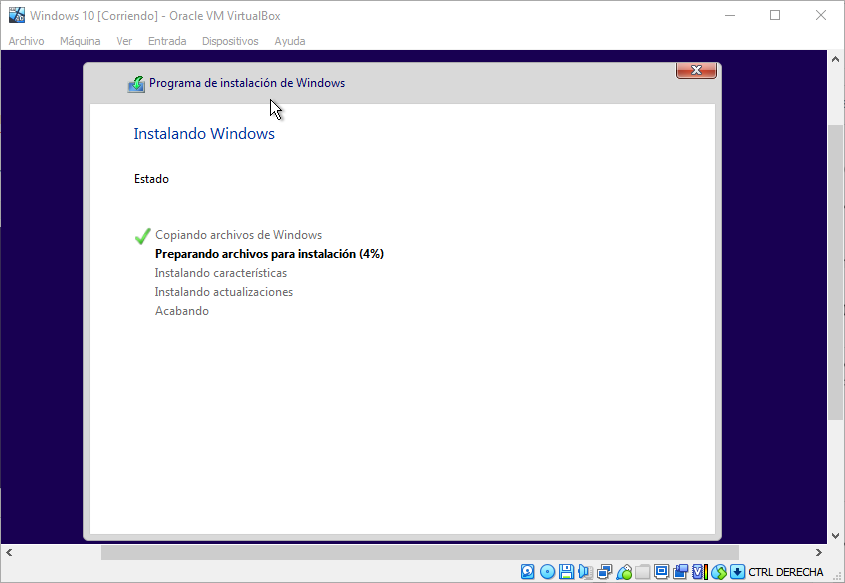Click 'Copiando archivos de Windows' step
845x583 pixels.
[x=239, y=235]
